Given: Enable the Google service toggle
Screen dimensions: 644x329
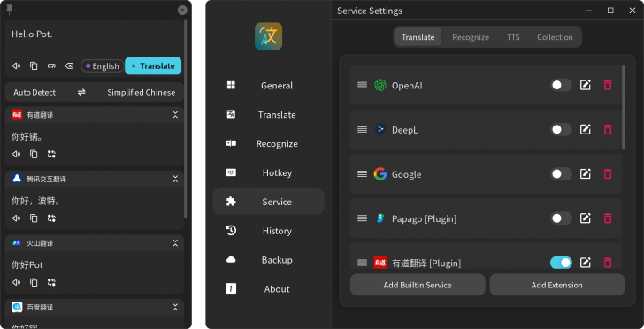Looking at the screenshot, I should click(x=561, y=173).
